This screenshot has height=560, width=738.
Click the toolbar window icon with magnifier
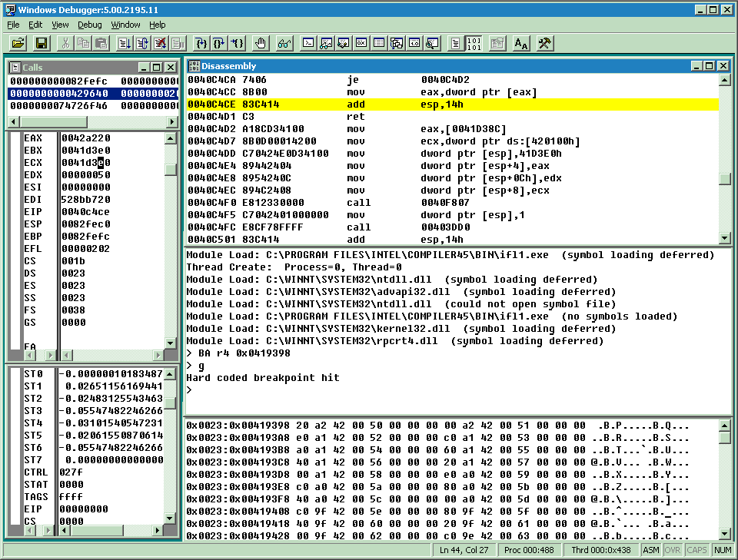pos(432,44)
